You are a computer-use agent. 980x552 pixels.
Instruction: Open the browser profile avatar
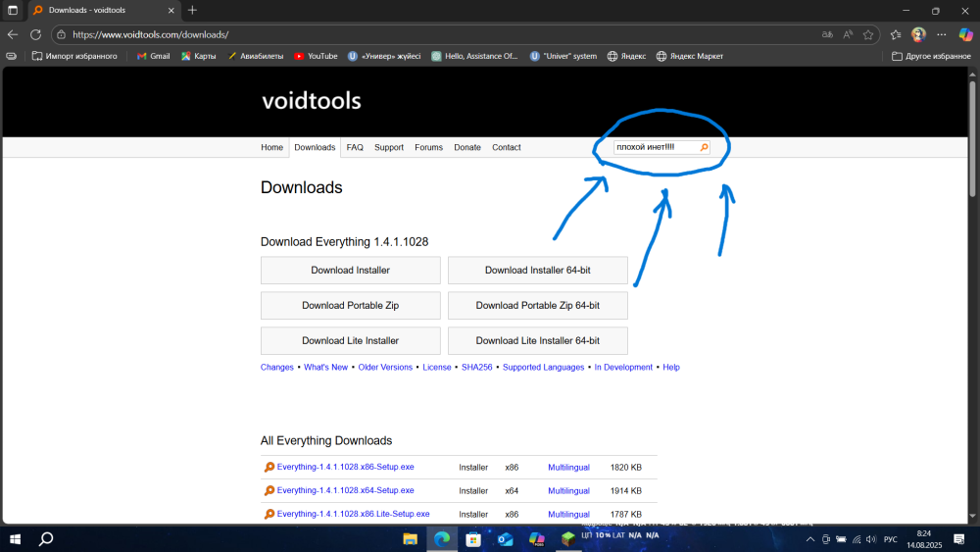918,34
